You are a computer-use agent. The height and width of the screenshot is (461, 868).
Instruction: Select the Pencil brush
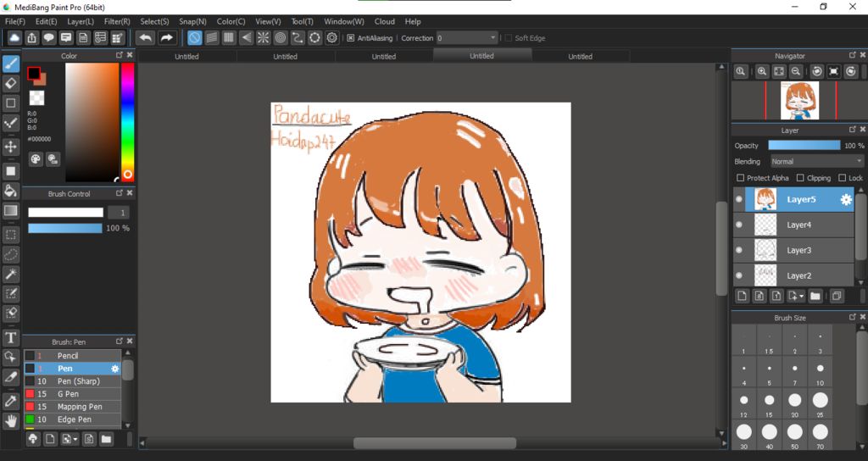pyautogui.click(x=73, y=356)
